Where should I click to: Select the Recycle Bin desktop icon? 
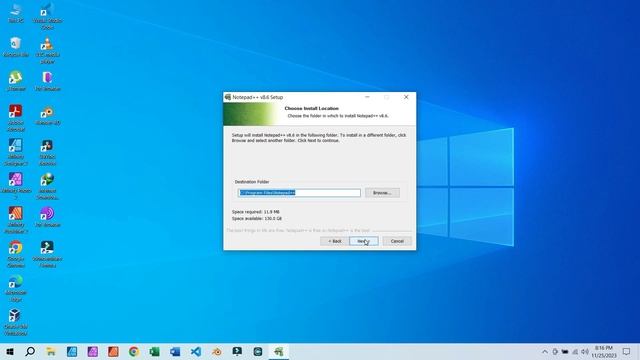(x=16, y=47)
